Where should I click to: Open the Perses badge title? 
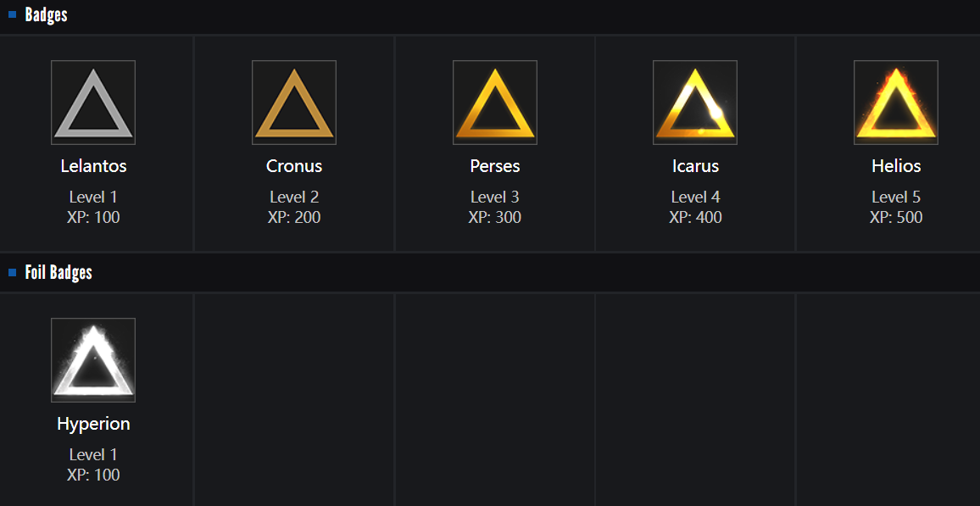[x=495, y=166]
